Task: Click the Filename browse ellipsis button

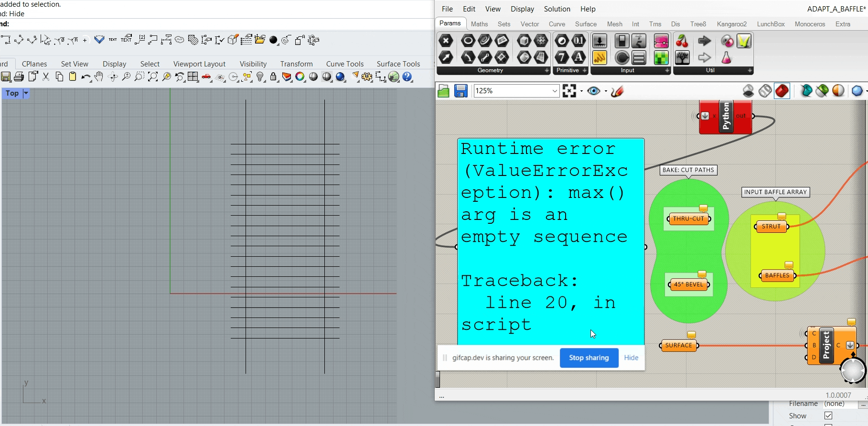Action: tap(863, 404)
